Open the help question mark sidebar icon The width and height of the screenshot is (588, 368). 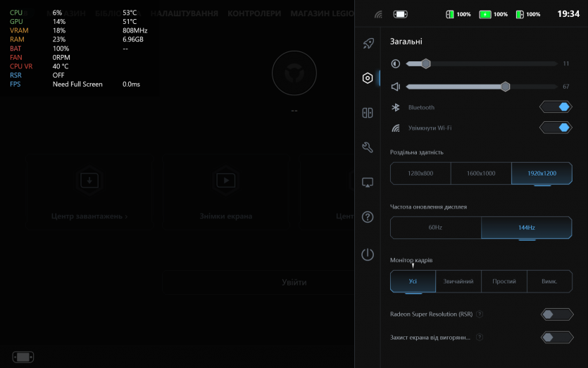[368, 217]
